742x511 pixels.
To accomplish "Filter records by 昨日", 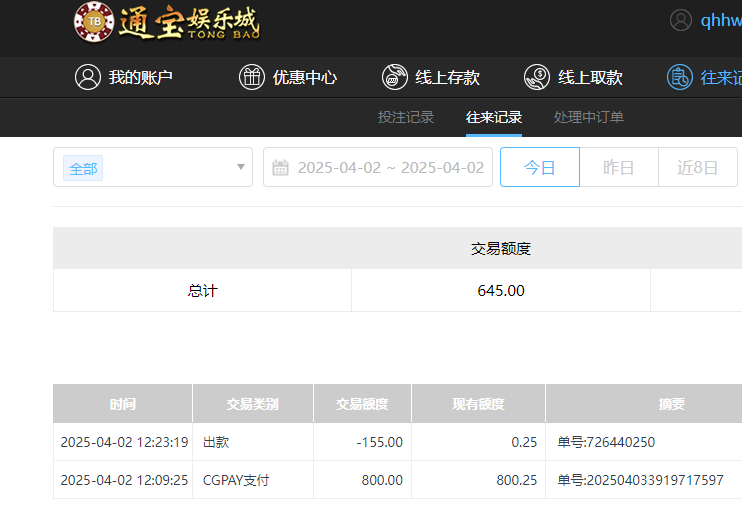I will pos(618,167).
